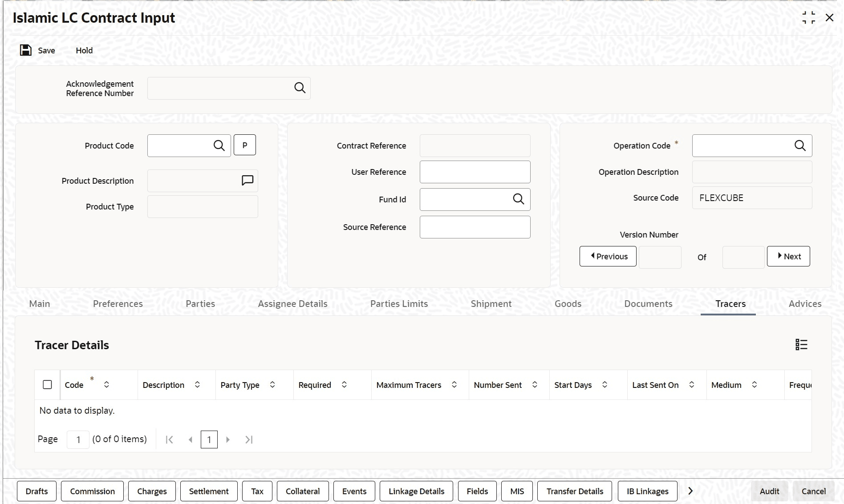This screenshot has width=844, height=504.
Task: Open the Advices tab
Action: tap(805, 304)
